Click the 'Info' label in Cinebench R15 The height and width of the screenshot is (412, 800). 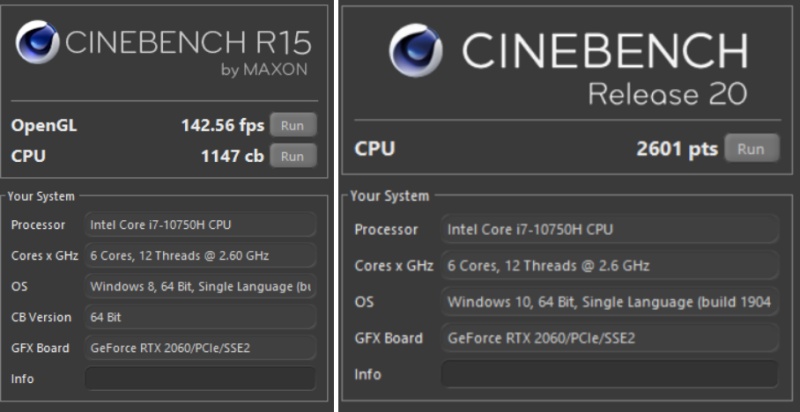point(22,378)
